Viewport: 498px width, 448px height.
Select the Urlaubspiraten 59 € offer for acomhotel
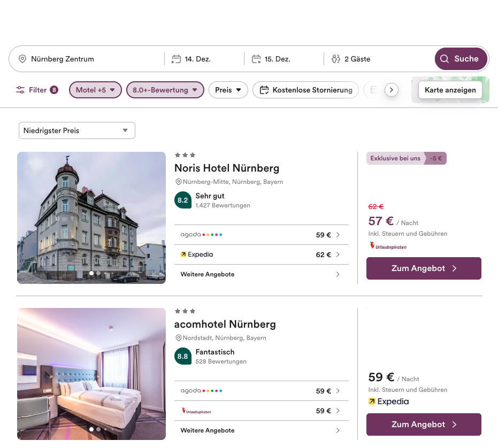click(261, 411)
